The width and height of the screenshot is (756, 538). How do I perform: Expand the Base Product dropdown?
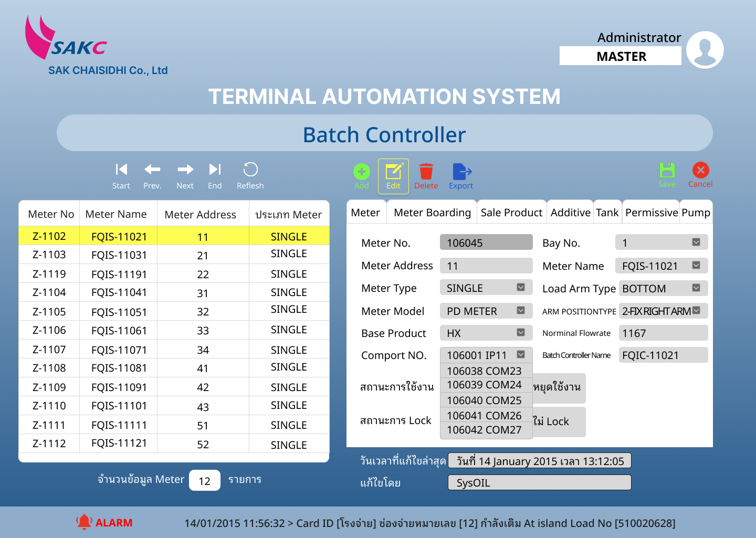tap(521, 332)
